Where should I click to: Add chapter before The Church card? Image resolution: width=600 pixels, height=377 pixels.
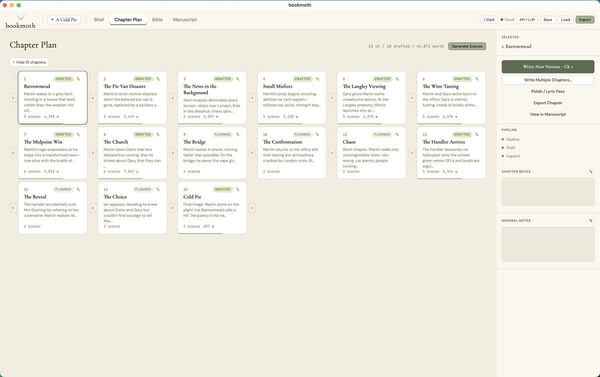93,153
